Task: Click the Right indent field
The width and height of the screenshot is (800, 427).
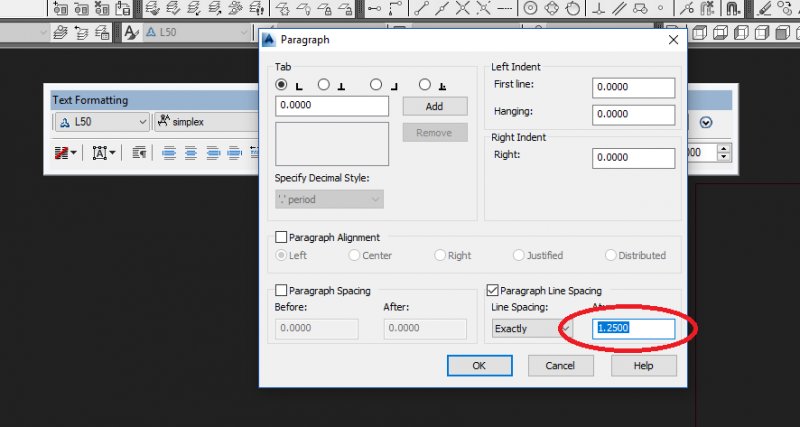Action: (x=634, y=158)
